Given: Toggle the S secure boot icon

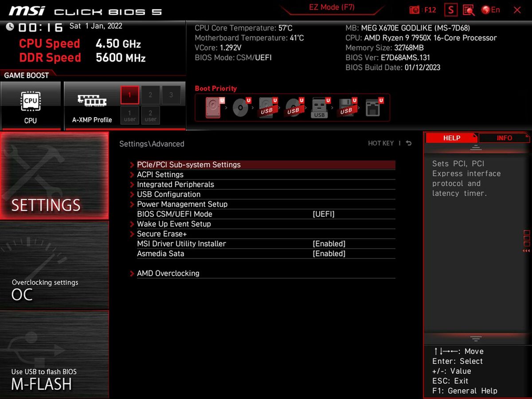Looking at the screenshot, I should [451, 10].
